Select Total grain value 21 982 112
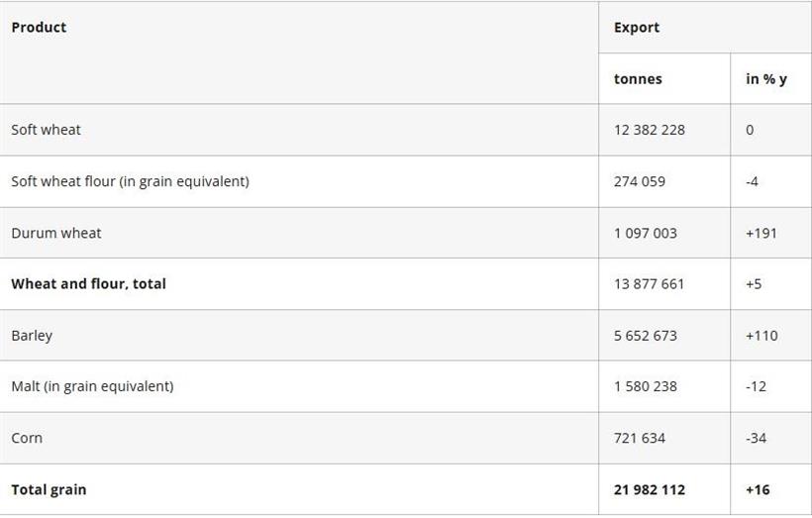This screenshot has height=518, width=812. coord(650,489)
